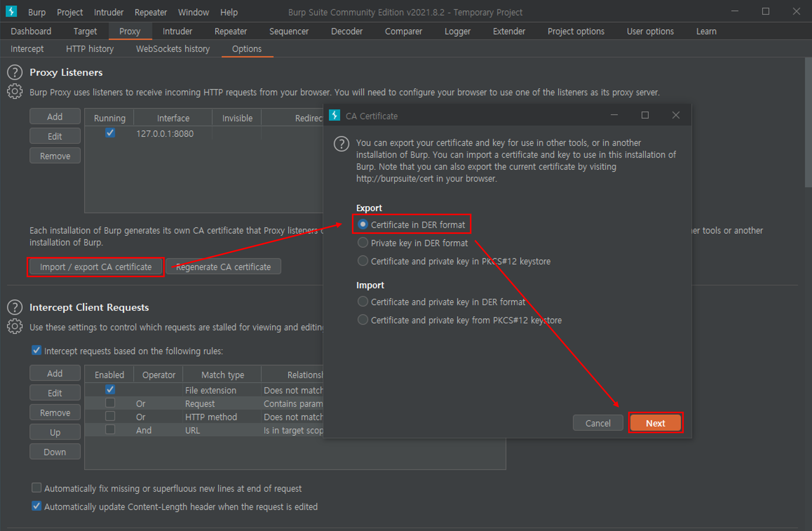
Task: Select export Certificate and private key PKCS#12 keystore
Action: point(362,261)
